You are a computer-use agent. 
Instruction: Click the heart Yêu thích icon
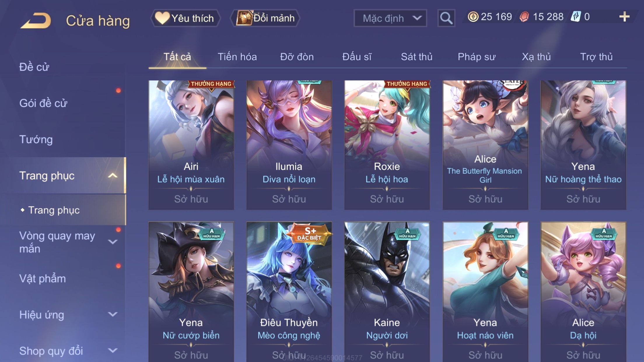point(162,18)
